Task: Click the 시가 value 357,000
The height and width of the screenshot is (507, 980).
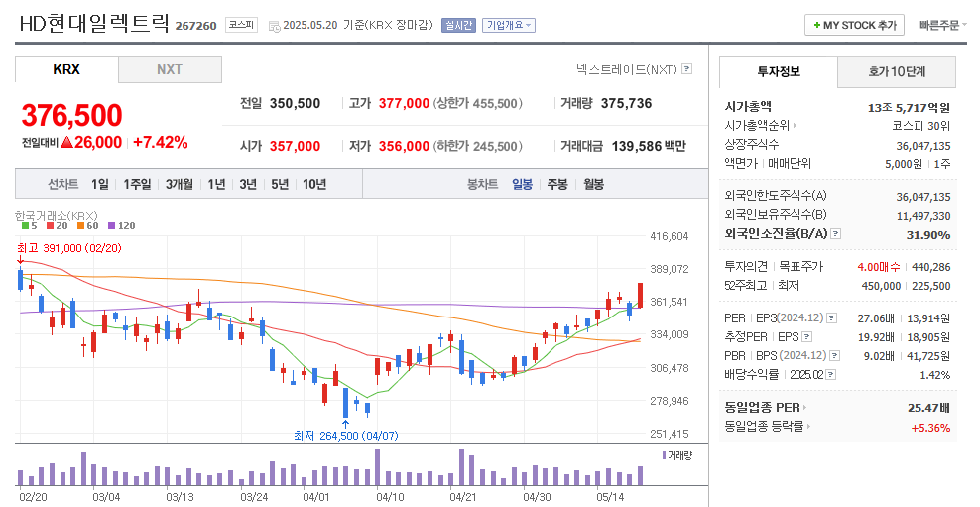Action: (x=295, y=146)
